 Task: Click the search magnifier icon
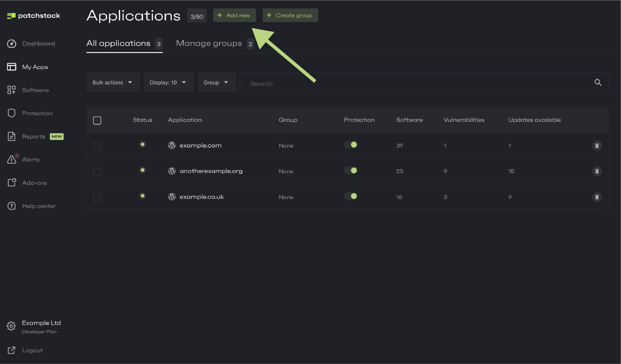(x=598, y=82)
